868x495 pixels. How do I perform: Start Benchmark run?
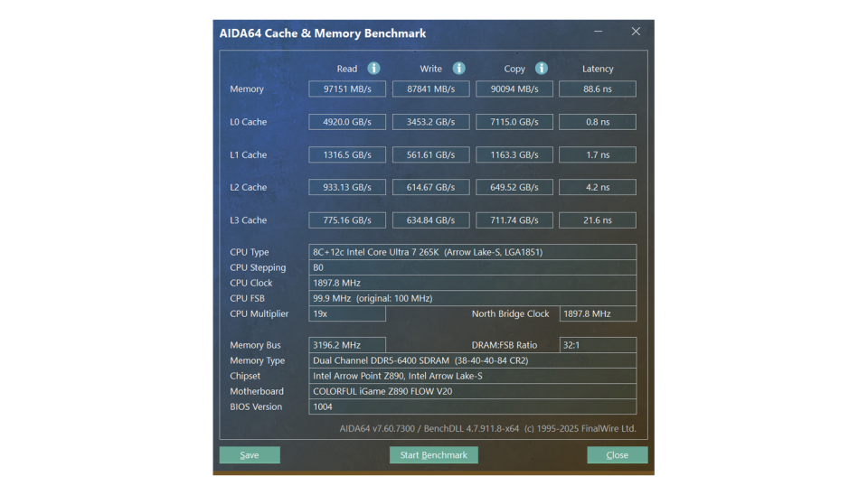[433, 454]
